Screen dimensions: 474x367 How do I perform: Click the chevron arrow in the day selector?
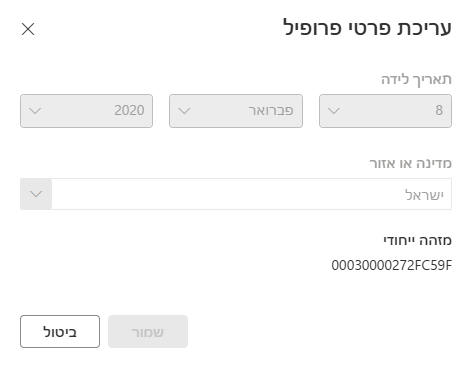(x=334, y=111)
